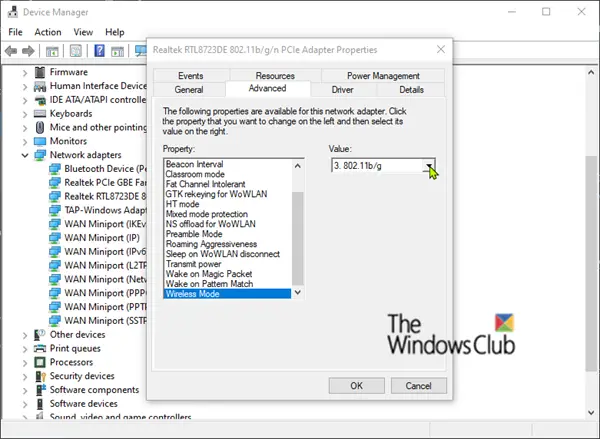
Task: Switch to the Power Management tab
Action: 383,76
